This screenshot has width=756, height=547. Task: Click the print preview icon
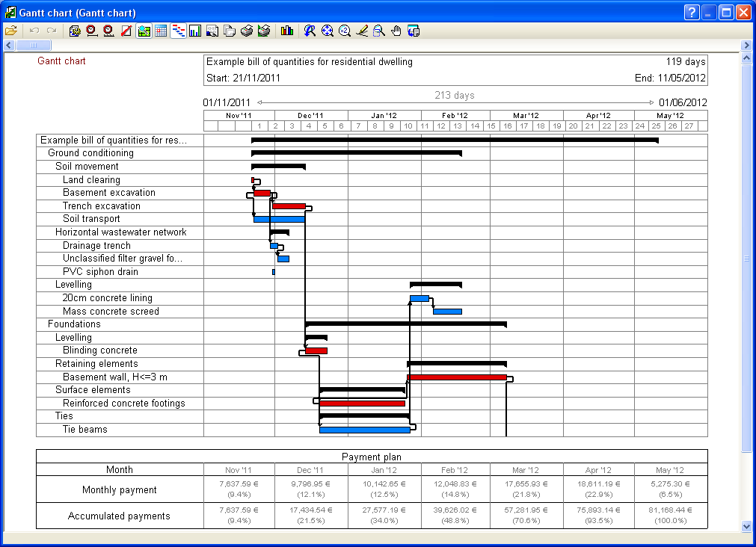[212, 31]
